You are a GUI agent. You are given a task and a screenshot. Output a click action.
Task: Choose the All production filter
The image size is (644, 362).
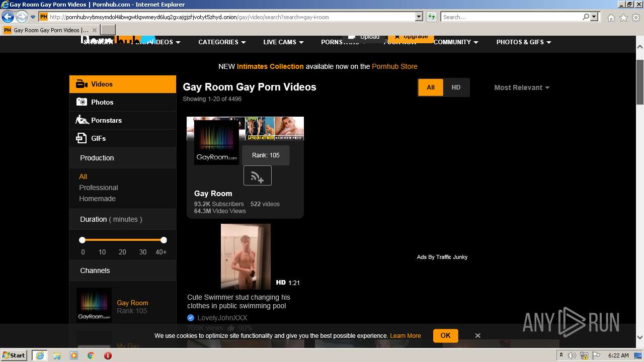[x=83, y=176]
